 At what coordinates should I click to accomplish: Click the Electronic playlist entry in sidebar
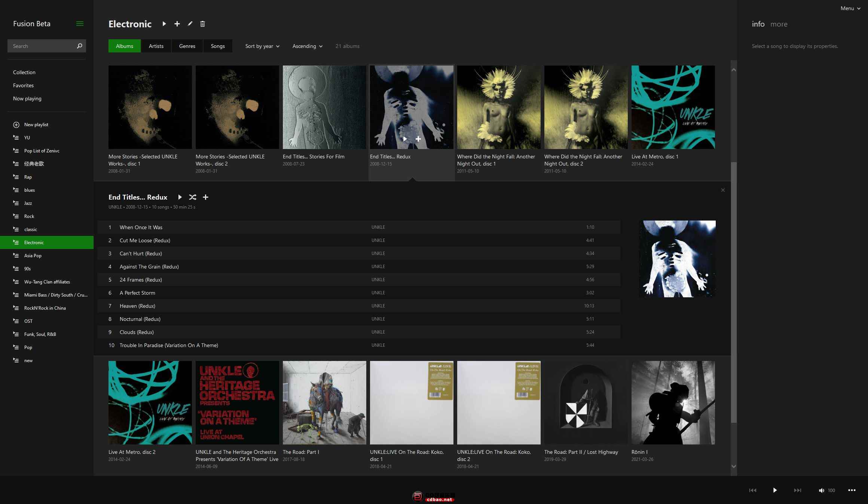pos(47,243)
